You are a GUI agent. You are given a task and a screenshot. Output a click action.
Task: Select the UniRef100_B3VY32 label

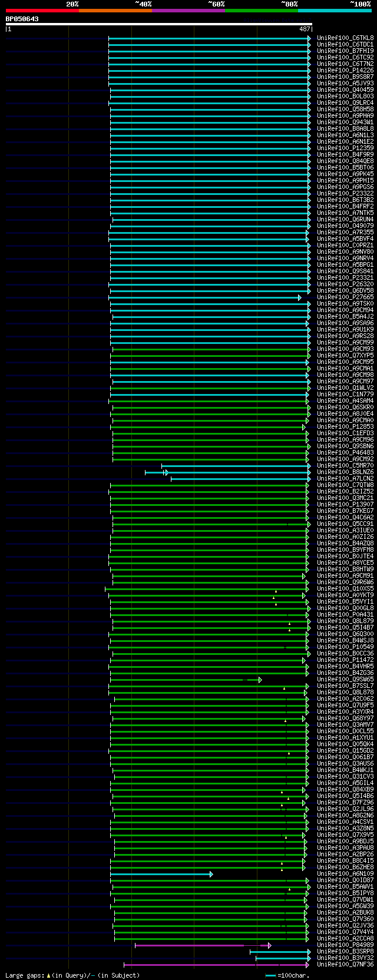[345, 958]
